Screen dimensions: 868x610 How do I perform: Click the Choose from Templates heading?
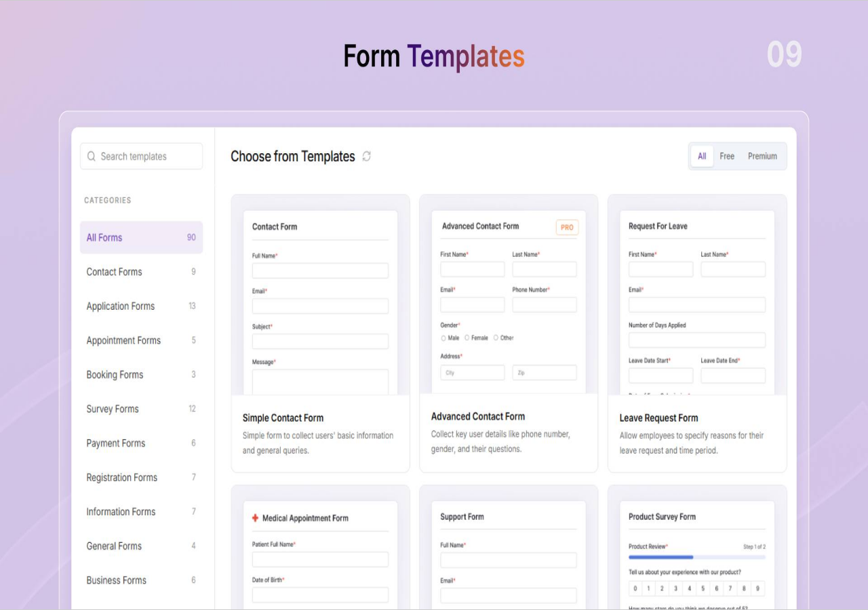293,157
